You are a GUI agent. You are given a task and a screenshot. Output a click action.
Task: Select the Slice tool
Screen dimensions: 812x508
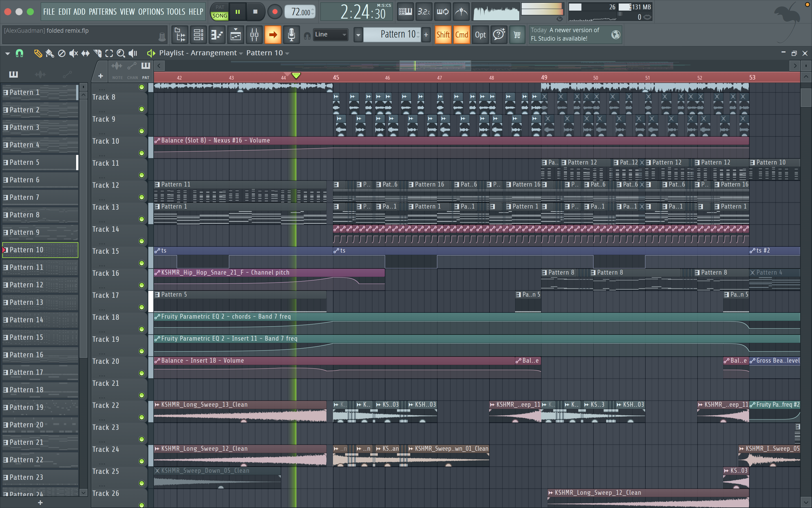coord(97,53)
